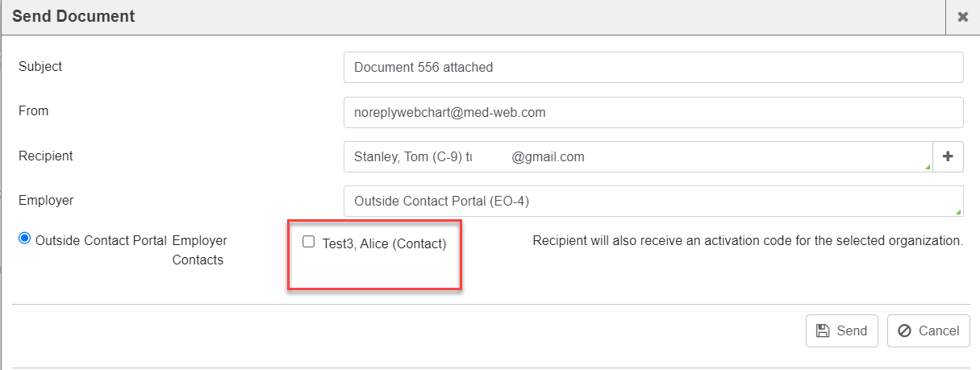
Task: Click the Test3, Alice (Contact) label text
Action: pos(384,243)
